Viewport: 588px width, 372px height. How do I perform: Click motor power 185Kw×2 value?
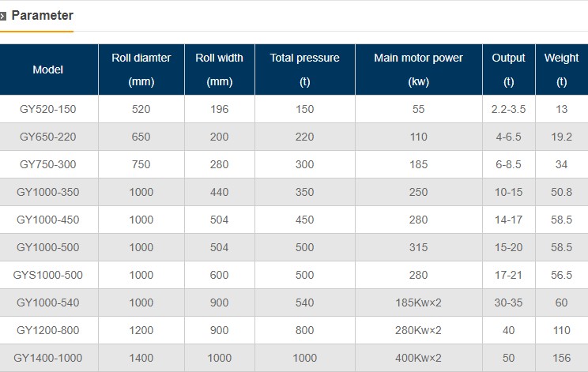(419, 302)
